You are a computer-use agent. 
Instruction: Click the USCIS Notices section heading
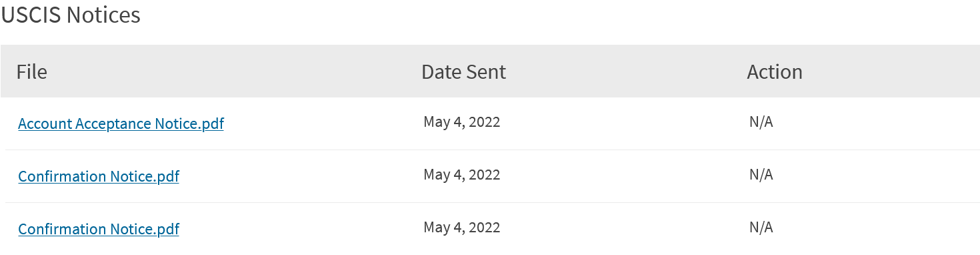(x=71, y=15)
